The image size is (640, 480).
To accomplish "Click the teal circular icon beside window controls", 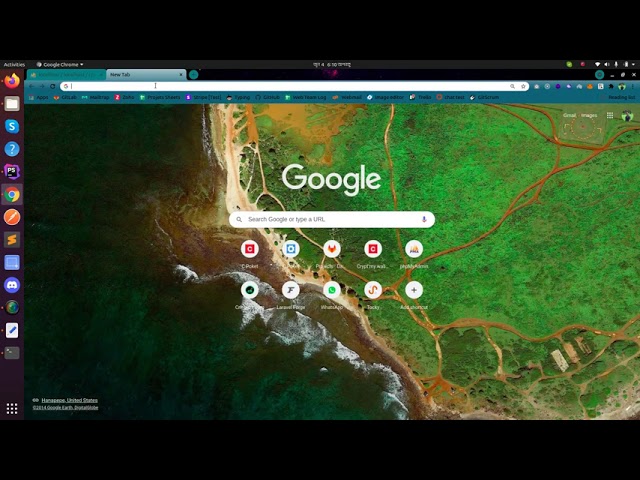I will [599, 75].
